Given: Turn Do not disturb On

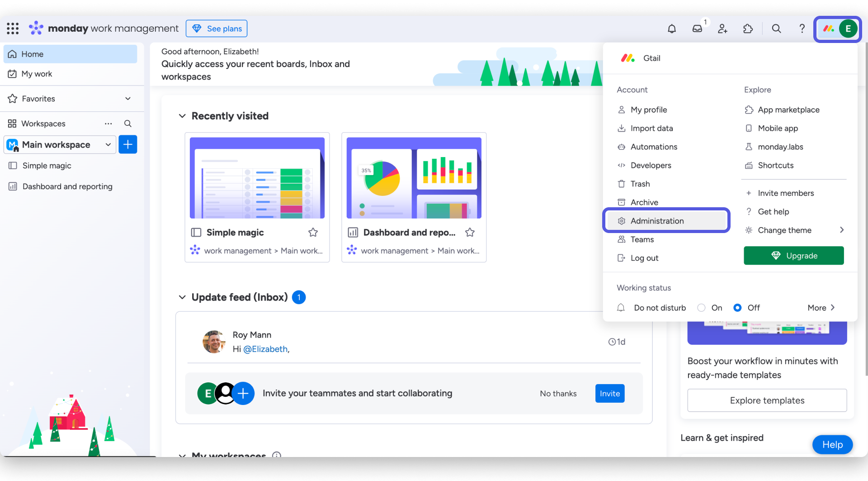Looking at the screenshot, I should point(702,308).
